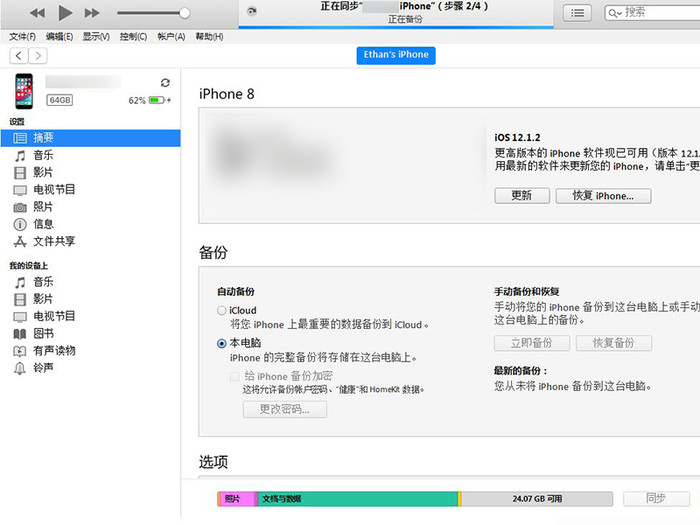Image resolution: width=700 pixels, height=525 pixels.
Task: Click the pink 照片 storage segment
Action: (x=237, y=499)
